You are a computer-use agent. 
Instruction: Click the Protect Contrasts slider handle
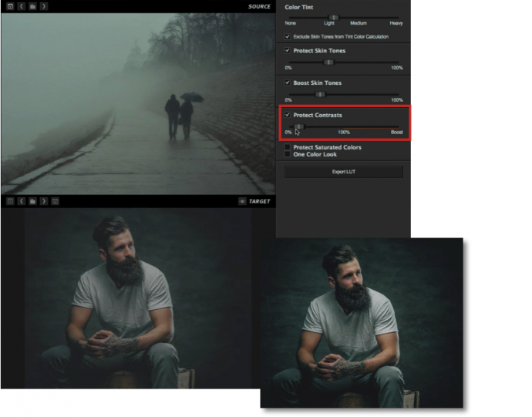(299, 126)
